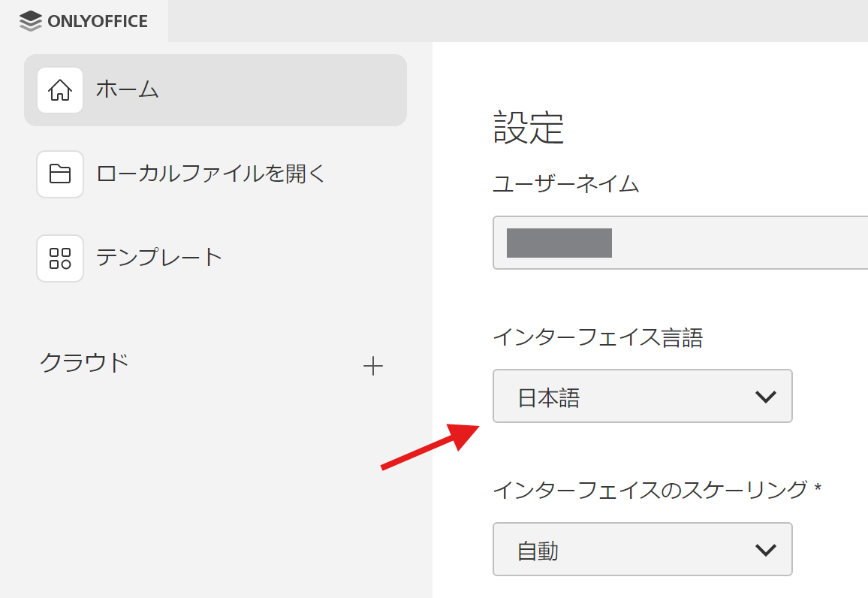
Task: Select the ホーム sidebar item
Action: point(215,90)
